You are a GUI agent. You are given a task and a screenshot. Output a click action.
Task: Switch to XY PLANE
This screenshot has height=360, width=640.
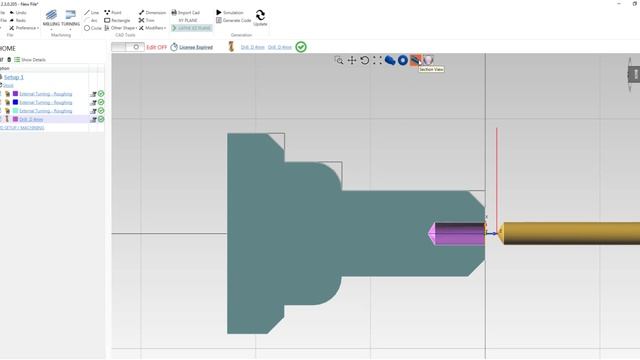188,20
